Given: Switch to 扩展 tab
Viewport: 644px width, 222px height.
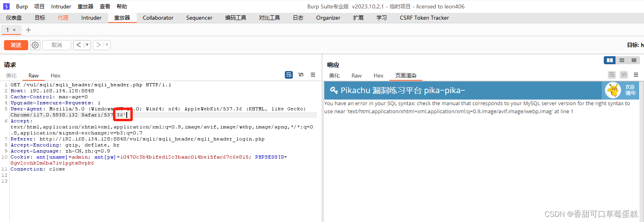Looking at the screenshot, I should coord(358,18).
